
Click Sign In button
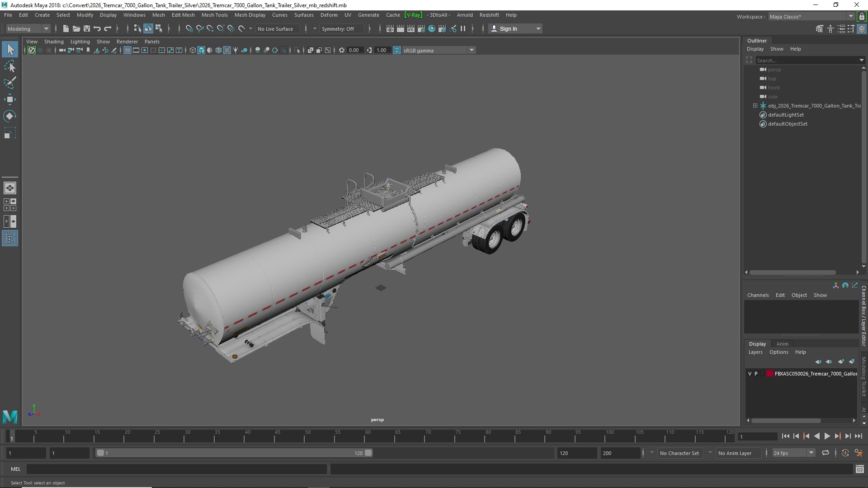[515, 28]
